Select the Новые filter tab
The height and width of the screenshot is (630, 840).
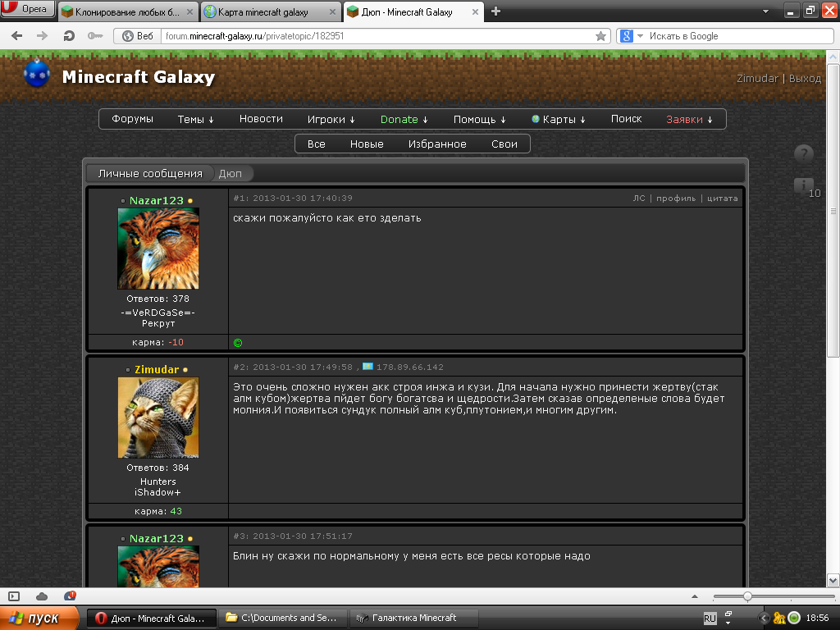[367, 144]
